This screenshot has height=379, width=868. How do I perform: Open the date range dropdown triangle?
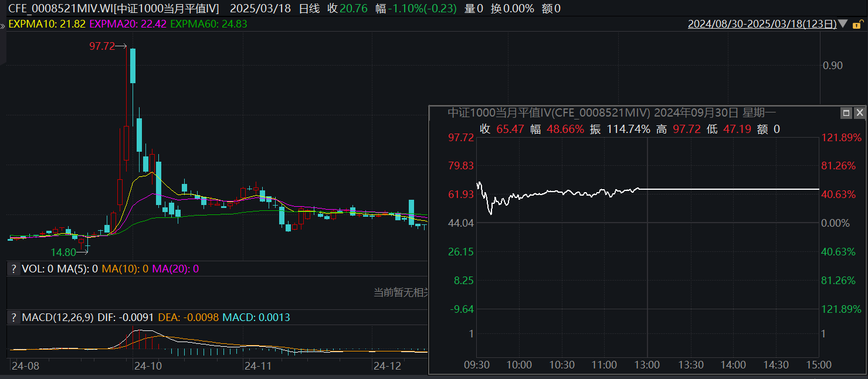click(x=843, y=24)
